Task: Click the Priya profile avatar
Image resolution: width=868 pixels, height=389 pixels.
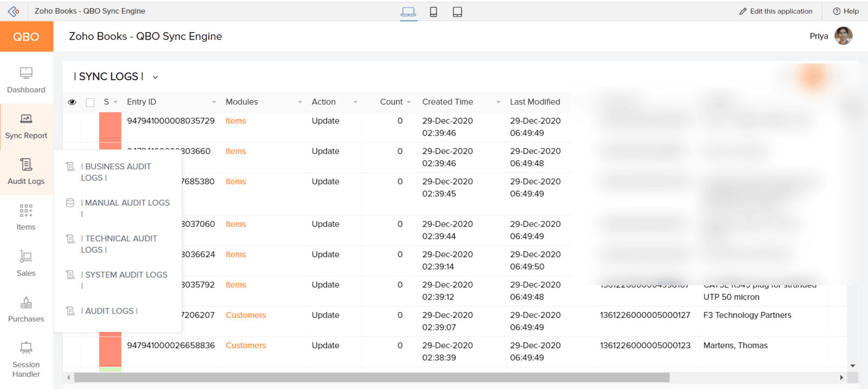Action: point(843,36)
